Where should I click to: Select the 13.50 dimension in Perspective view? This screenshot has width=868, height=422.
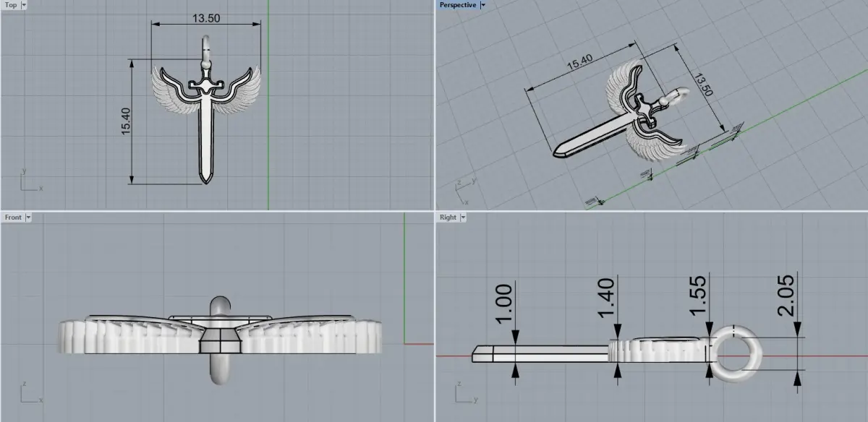click(703, 84)
